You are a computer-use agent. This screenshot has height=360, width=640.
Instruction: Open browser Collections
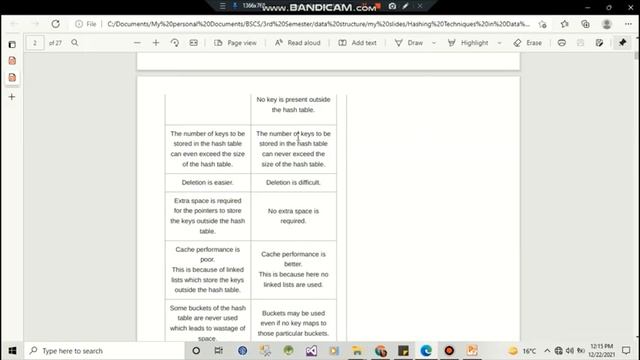pos(585,24)
